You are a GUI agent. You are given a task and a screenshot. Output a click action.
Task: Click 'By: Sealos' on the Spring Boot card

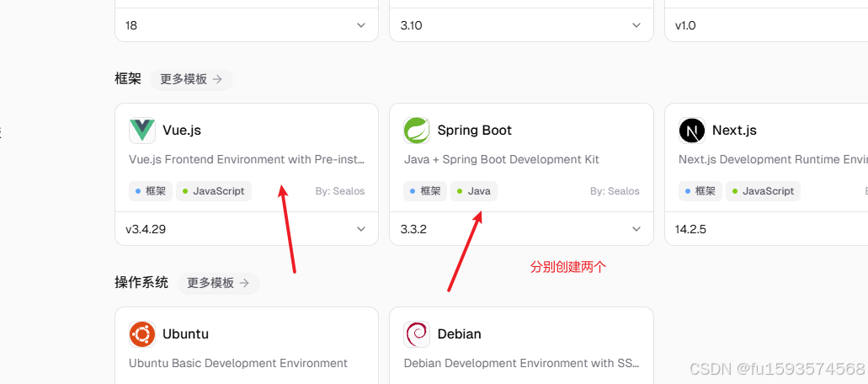[615, 191]
